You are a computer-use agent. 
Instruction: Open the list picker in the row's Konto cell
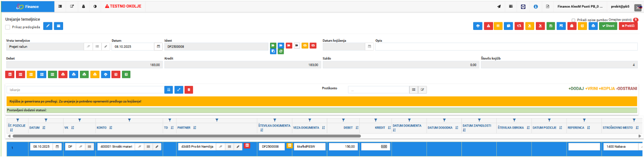coord(148,146)
